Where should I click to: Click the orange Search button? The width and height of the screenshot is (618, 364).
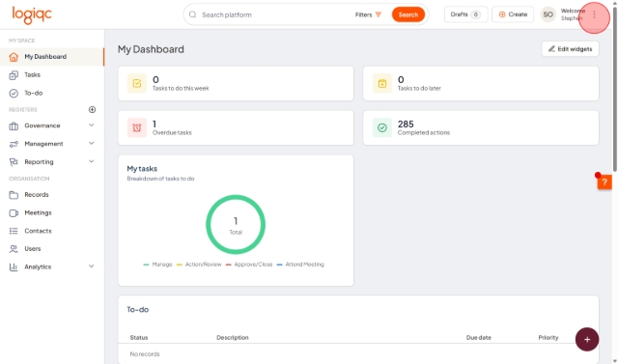pyautogui.click(x=407, y=14)
